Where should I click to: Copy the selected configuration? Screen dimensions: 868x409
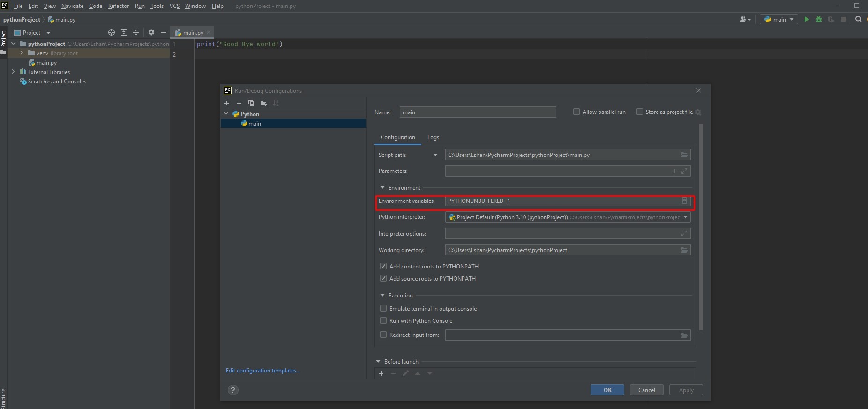coord(251,103)
